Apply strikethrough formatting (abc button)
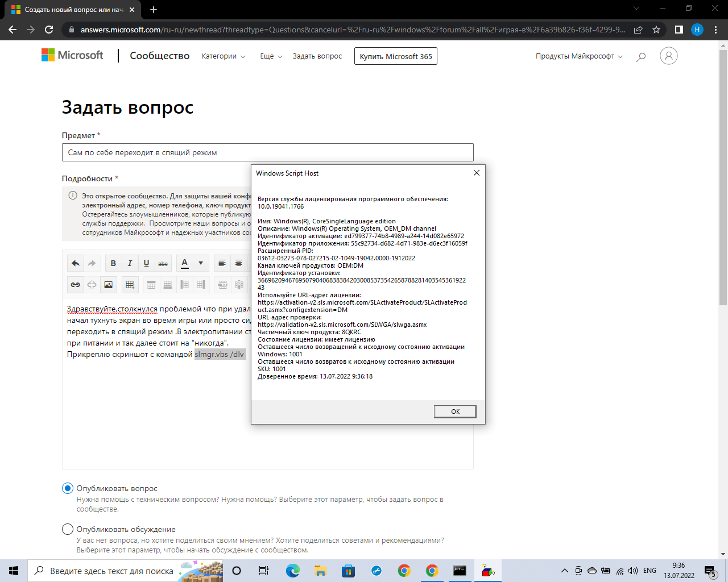Image resolution: width=728 pixels, height=582 pixels. [163, 263]
